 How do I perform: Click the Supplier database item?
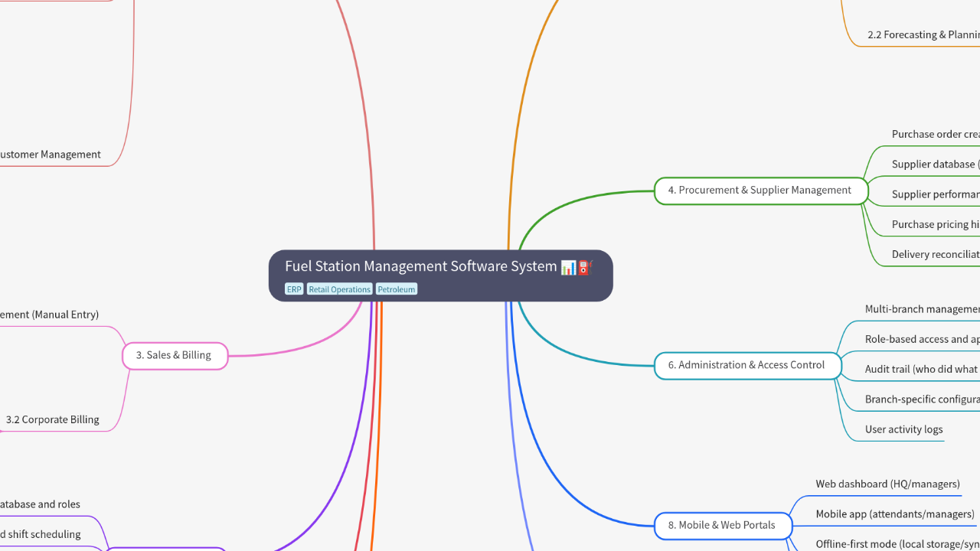(x=935, y=164)
